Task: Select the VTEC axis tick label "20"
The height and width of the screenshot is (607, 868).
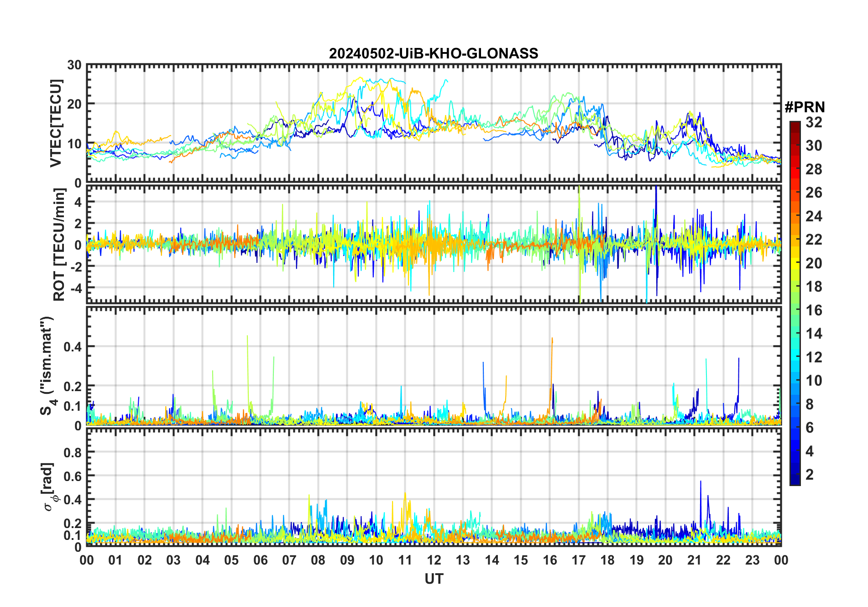Action: (74, 105)
